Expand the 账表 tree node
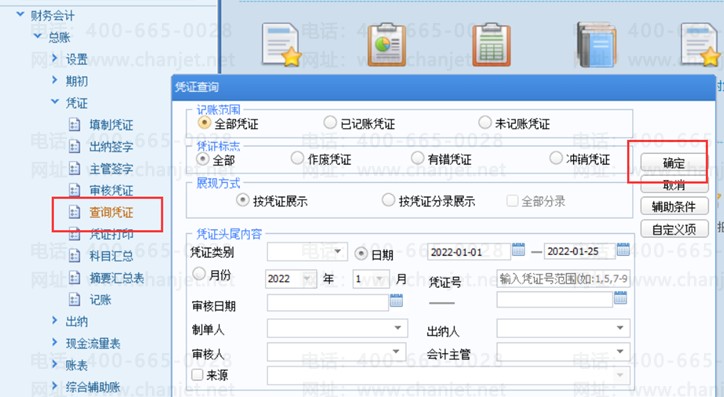 coord(55,364)
